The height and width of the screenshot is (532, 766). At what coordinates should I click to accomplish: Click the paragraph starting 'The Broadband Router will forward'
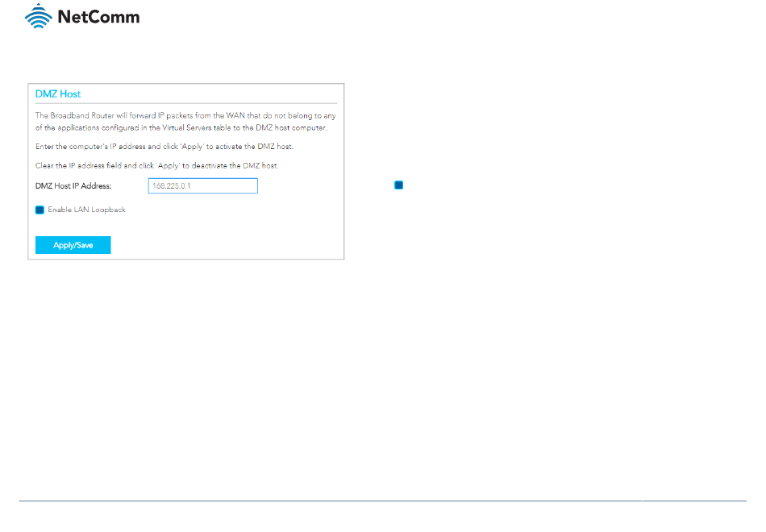(x=185, y=122)
